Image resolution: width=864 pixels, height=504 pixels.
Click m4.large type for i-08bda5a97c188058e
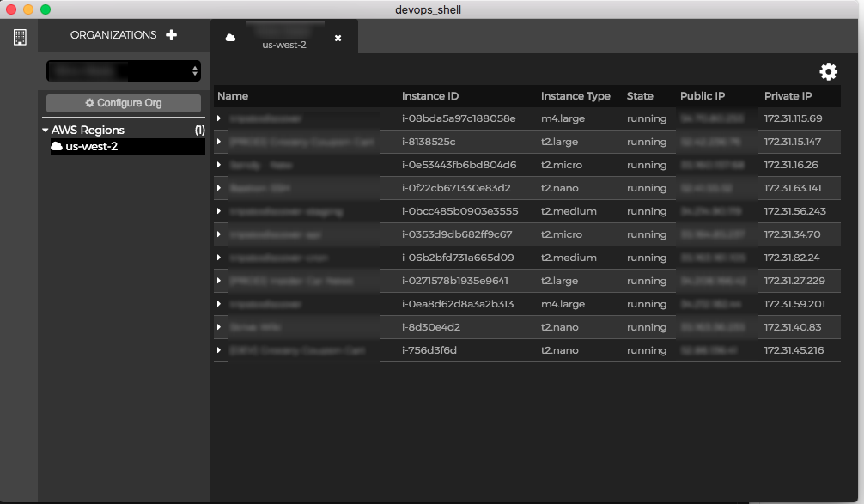click(563, 118)
